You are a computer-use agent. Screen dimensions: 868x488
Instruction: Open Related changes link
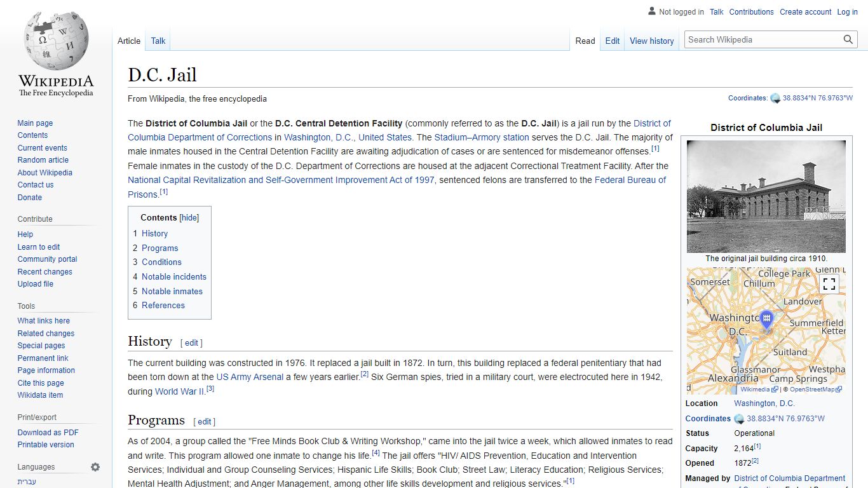pyautogui.click(x=46, y=334)
